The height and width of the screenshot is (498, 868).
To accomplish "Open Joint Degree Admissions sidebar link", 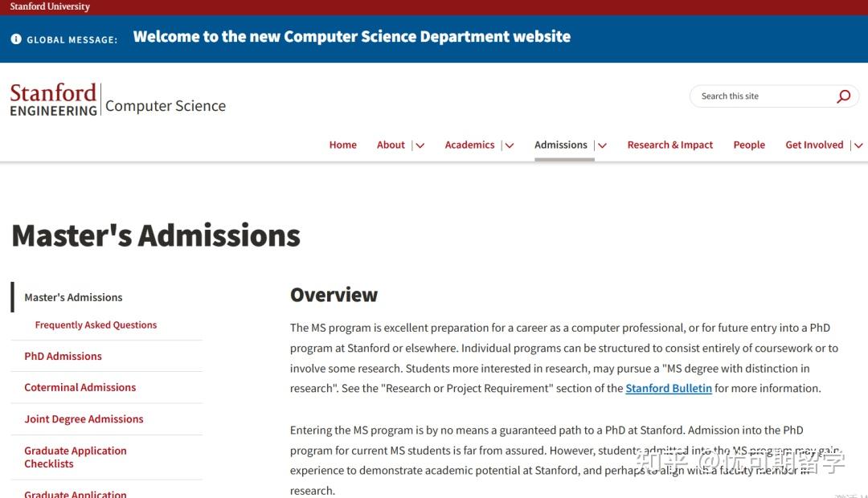I will (84, 419).
